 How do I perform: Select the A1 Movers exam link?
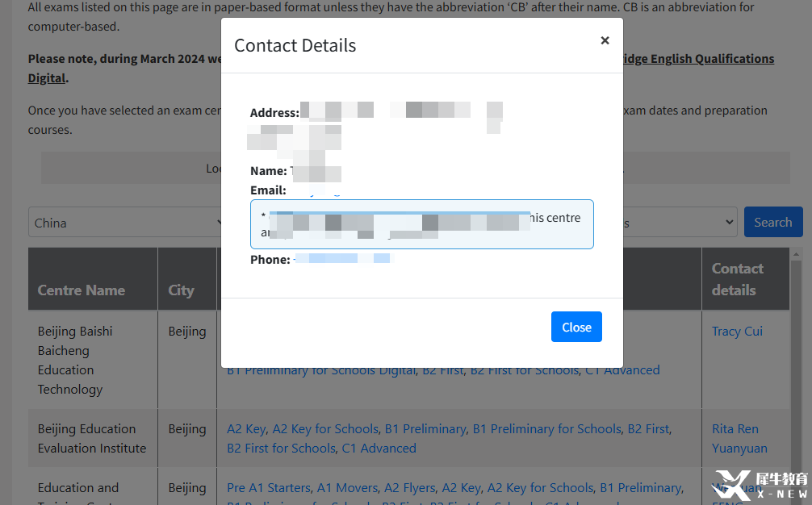point(347,487)
